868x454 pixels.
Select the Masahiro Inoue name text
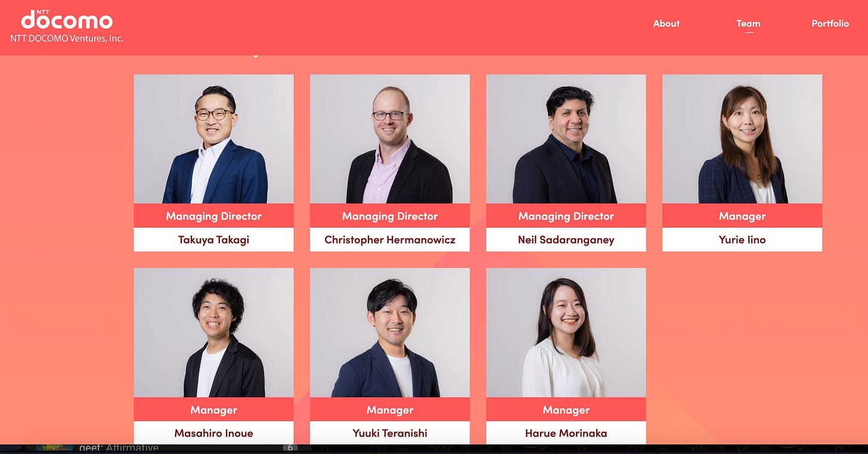click(213, 433)
